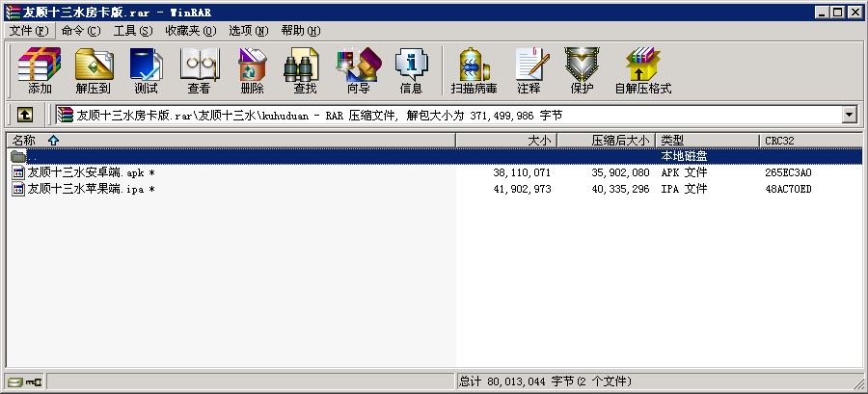This screenshot has height=394, width=868.
Task: Open the 选项(N) menu
Action: click(x=247, y=31)
